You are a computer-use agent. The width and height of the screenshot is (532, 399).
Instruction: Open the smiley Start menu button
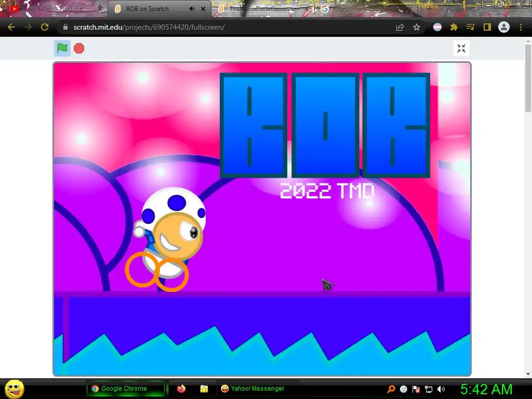[x=14, y=389]
